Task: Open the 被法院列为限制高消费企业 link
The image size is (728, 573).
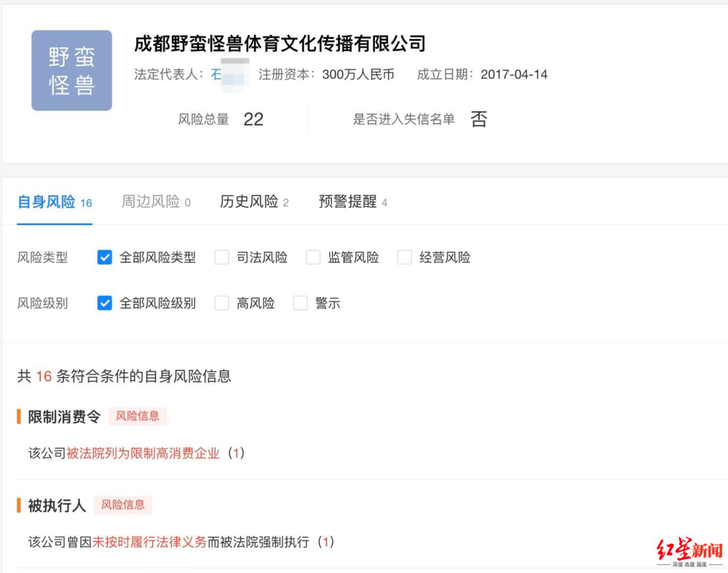Action: point(143,453)
